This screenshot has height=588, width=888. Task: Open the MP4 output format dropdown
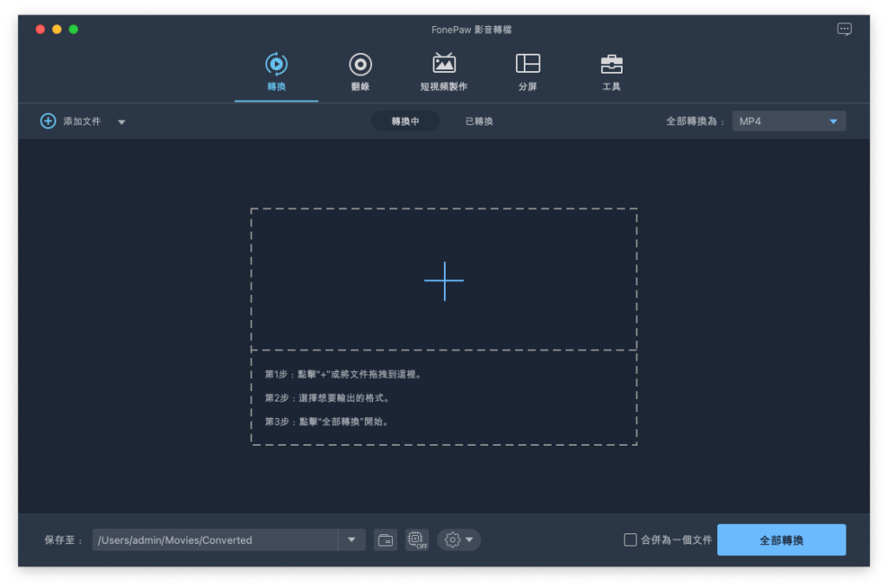click(789, 121)
